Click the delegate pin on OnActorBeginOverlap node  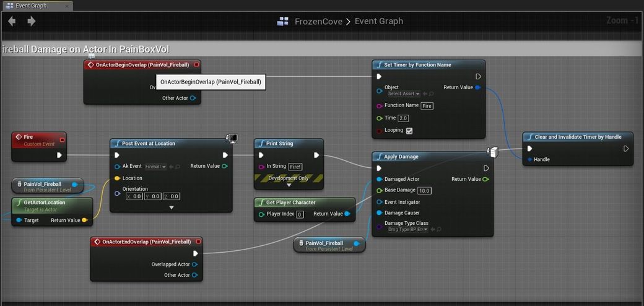click(196, 65)
